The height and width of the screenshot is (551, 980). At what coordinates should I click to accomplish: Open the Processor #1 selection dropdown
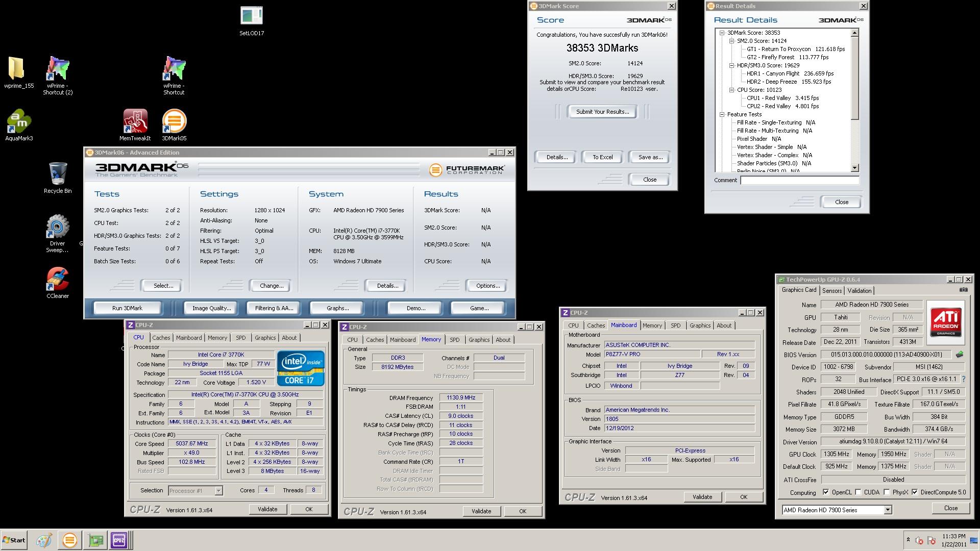pyautogui.click(x=218, y=491)
